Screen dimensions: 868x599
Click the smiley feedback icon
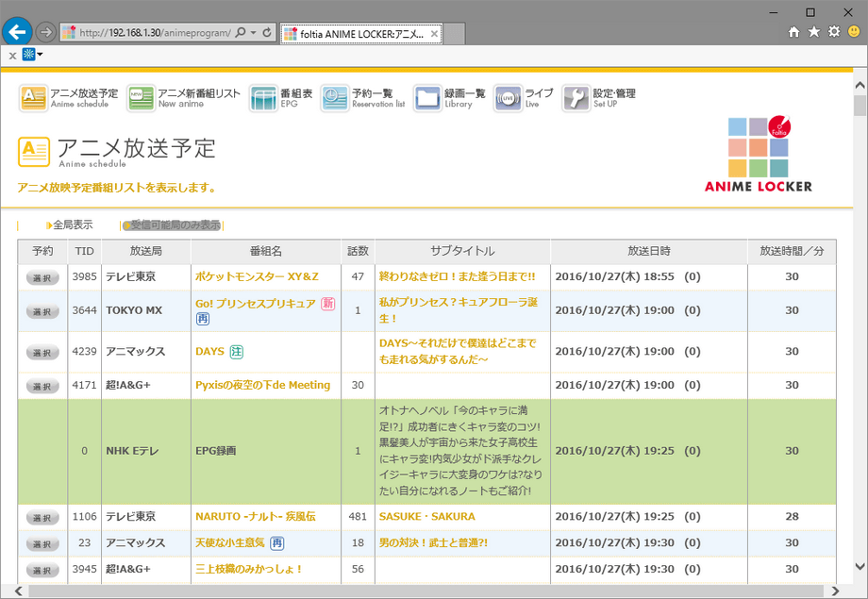coord(854,31)
